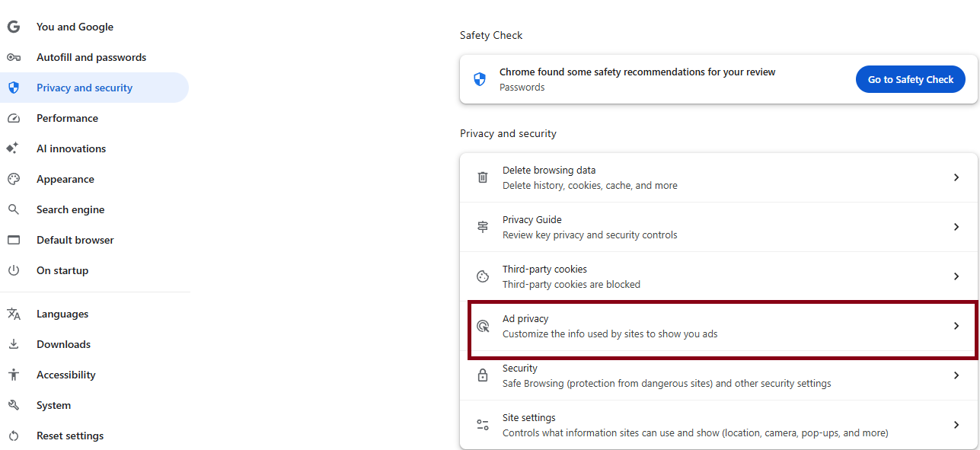The image size is (980, 450).
Task: Expand the Delete browsing data chevron
Action: tap(956, 177)
